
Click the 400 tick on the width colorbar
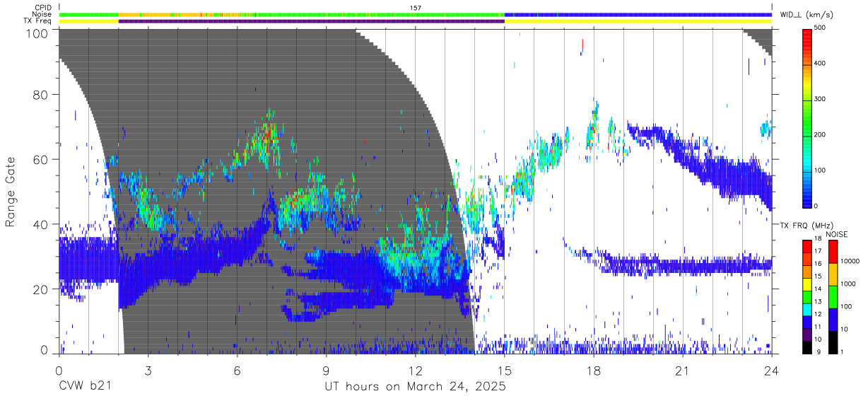point(821,63)
